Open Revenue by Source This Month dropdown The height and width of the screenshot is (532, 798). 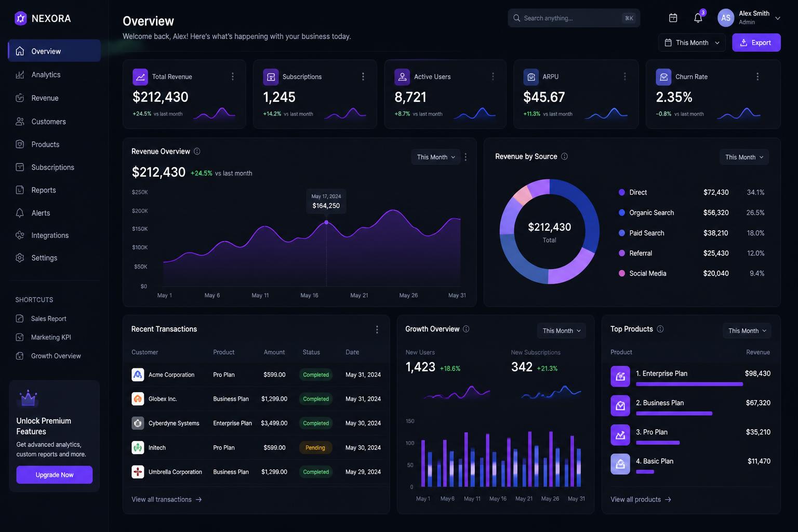click(x=744, y=157)
